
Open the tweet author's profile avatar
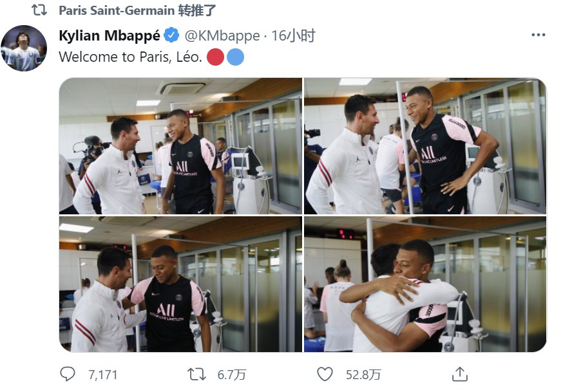coord(24,48)
